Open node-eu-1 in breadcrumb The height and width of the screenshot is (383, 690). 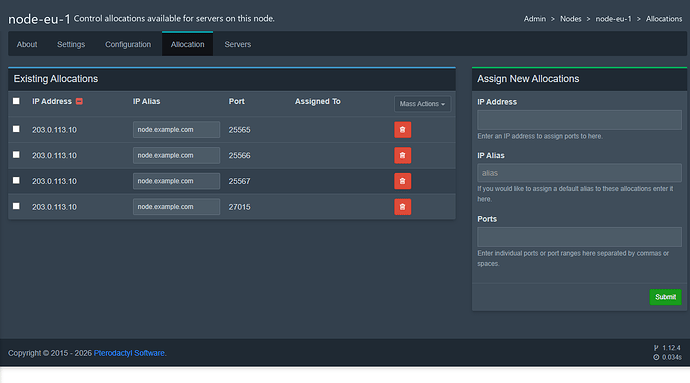pos(613,19)
